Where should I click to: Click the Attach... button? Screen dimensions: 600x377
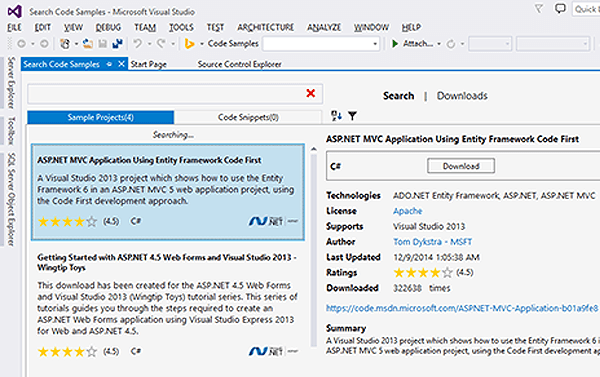coord(418,44)
